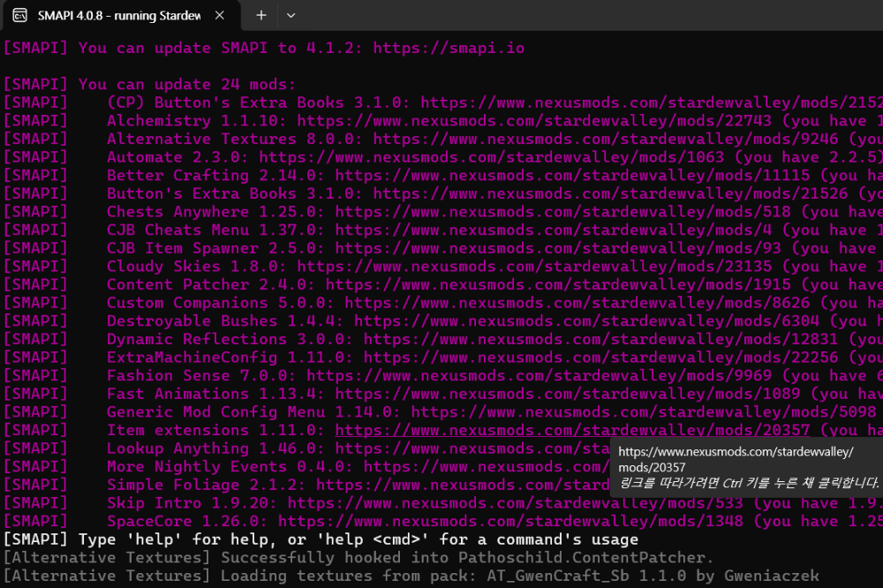Click the 'Automate 2.3.0' mod name

[178, 157]
